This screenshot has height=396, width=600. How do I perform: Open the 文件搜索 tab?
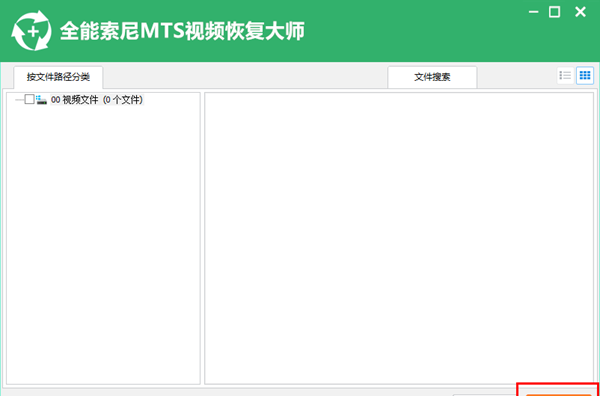432,77
